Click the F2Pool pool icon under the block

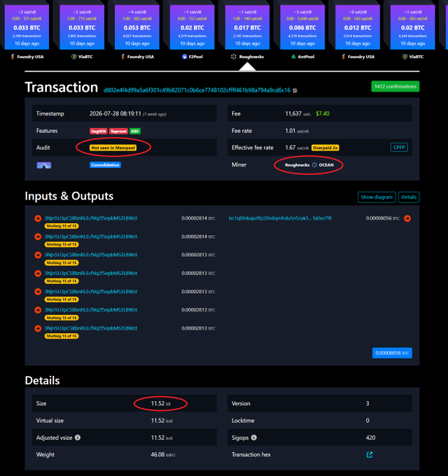[184, 57]
